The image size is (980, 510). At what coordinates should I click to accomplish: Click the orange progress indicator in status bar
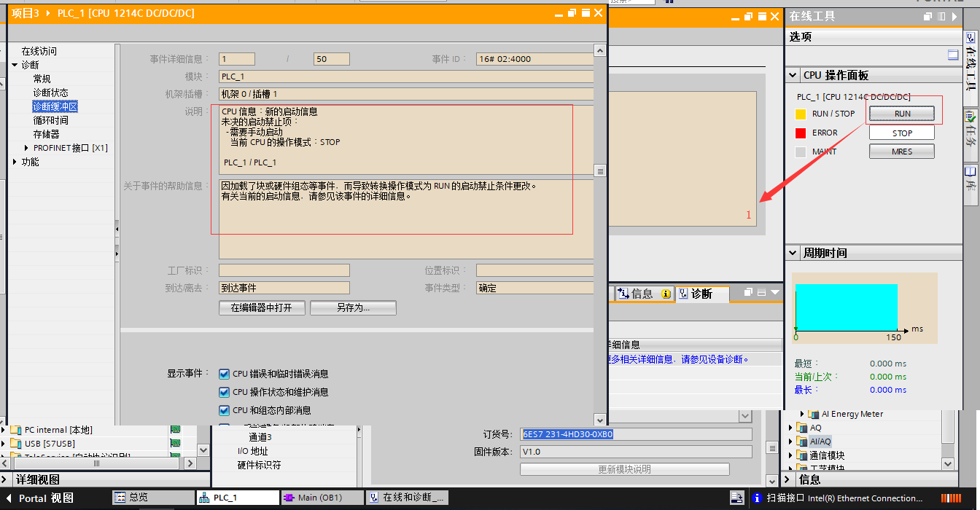[x=951, y=498]
